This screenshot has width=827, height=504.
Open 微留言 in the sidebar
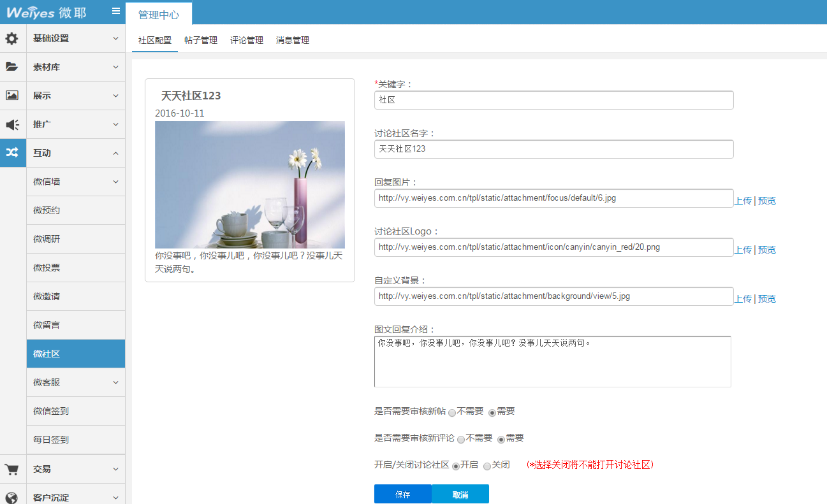tap(76, 325)
